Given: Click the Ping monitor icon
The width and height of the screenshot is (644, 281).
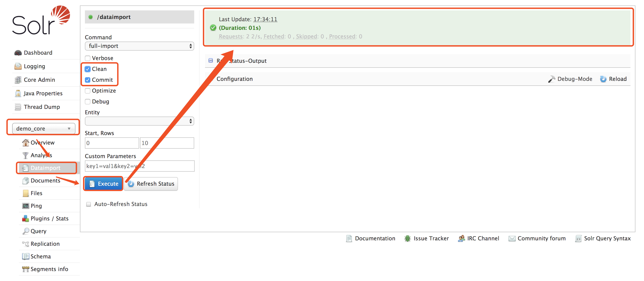Looking at the screenshot, I should pyautogui.click(x=26, y=206).
